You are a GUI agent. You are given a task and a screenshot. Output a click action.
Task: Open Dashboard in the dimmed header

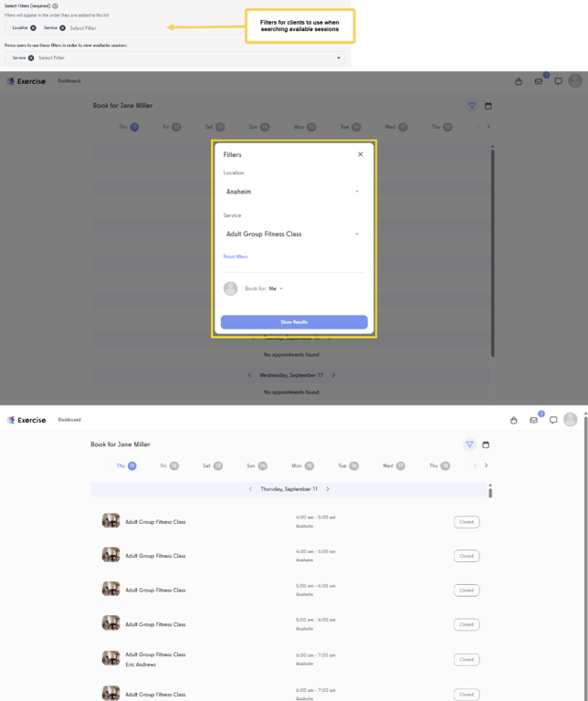[x=68, y=81]
